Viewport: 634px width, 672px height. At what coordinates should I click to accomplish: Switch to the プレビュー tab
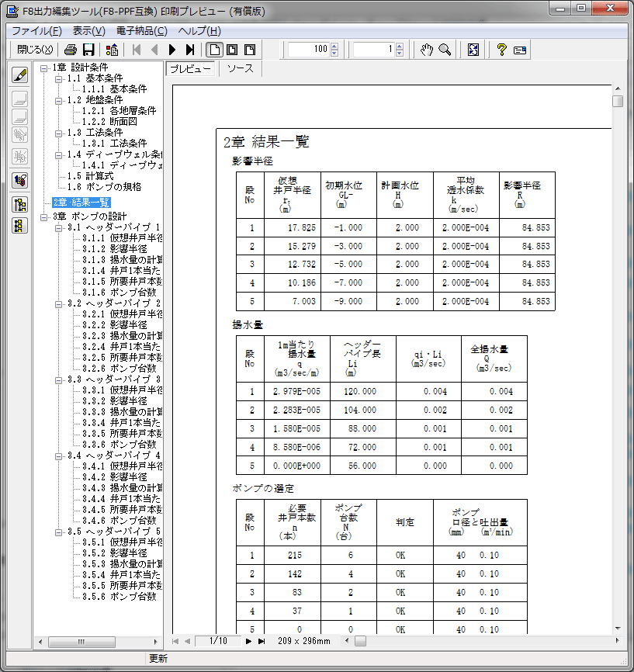click(x=191, y=68)
